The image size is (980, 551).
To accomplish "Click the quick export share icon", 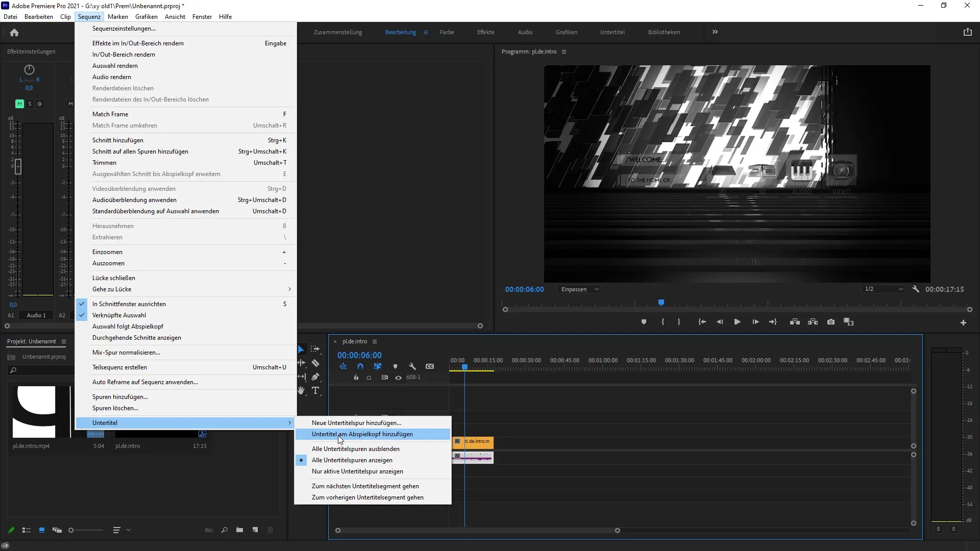I will (x=967, y=32).
